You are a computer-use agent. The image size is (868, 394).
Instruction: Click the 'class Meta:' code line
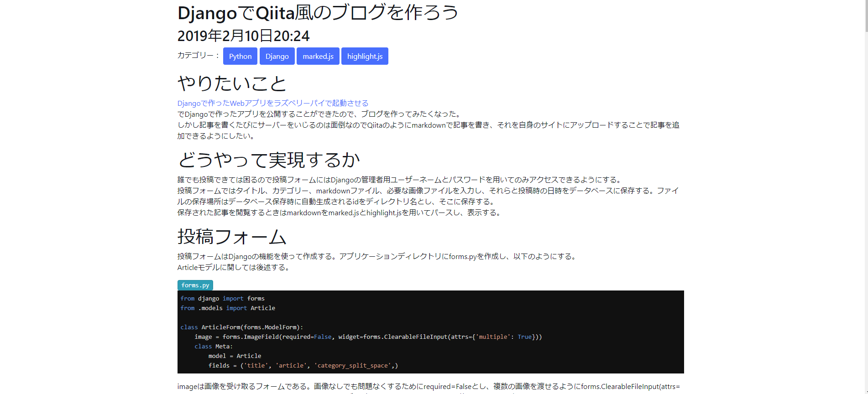pyautogui.click(x=214, y=347)
